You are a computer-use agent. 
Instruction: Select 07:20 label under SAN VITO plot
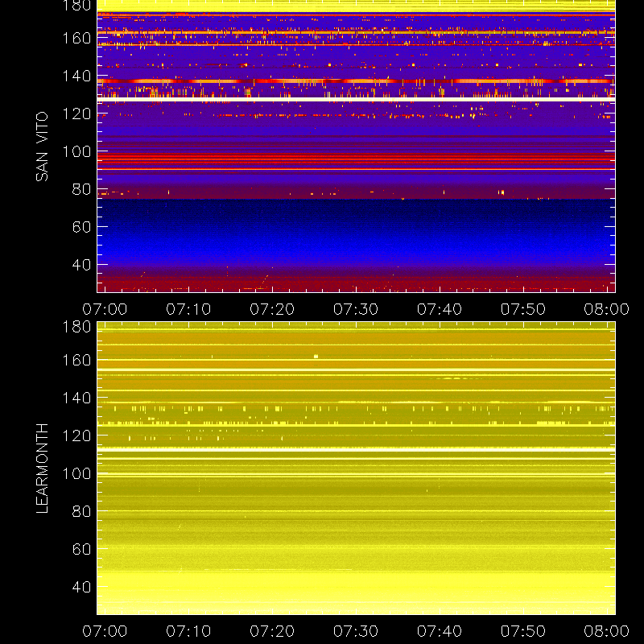(x=272, y=309)
